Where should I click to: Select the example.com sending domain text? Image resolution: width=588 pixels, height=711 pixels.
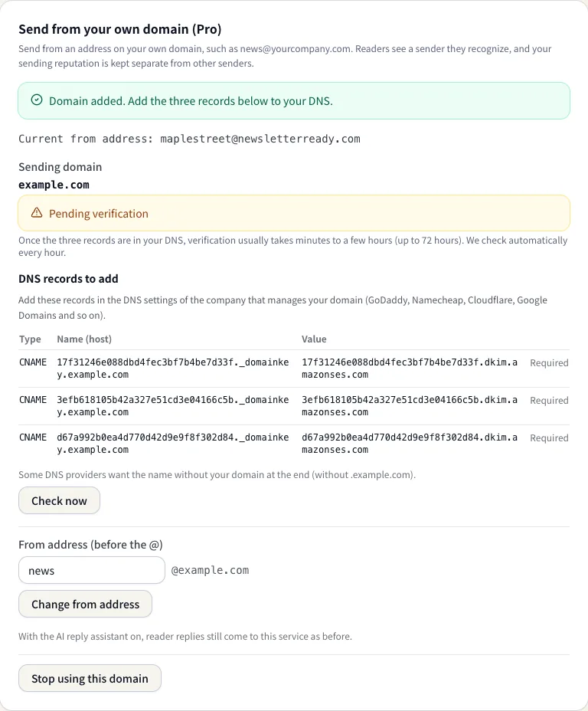[x=54, y=185]
